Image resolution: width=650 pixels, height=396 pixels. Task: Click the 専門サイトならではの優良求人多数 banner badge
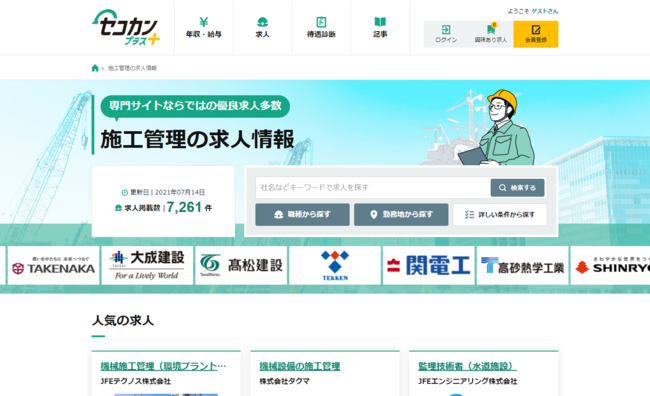pyautogui.click(x=195, y=106)
